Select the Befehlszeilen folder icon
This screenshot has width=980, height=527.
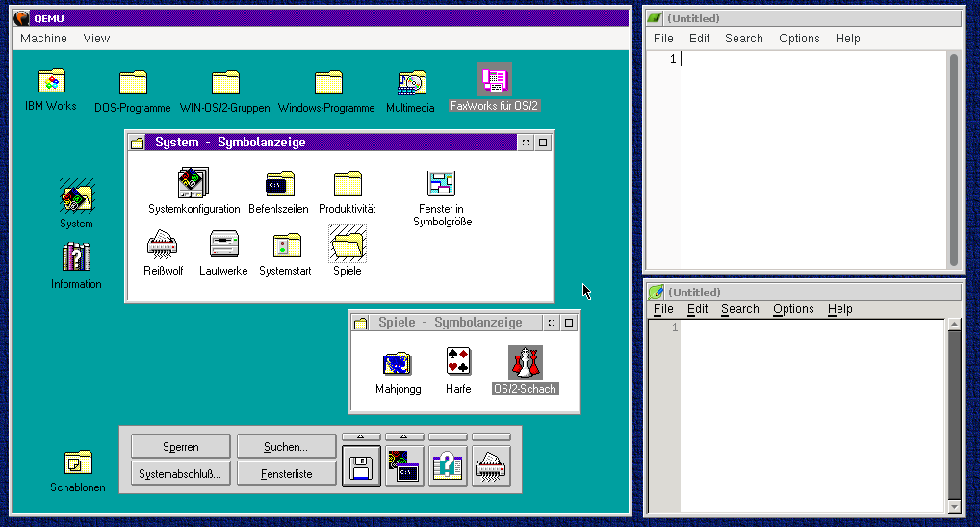279,183
